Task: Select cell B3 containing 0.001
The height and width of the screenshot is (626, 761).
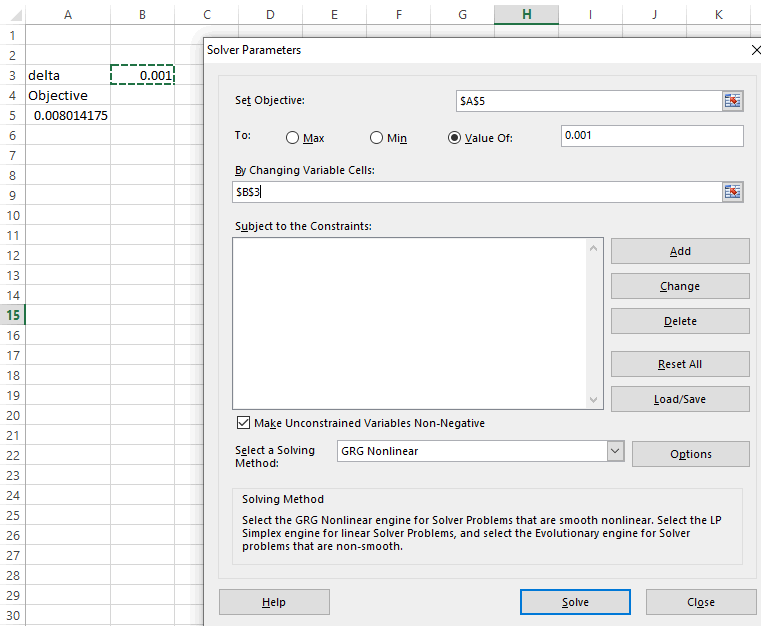Action: point(142,75)
